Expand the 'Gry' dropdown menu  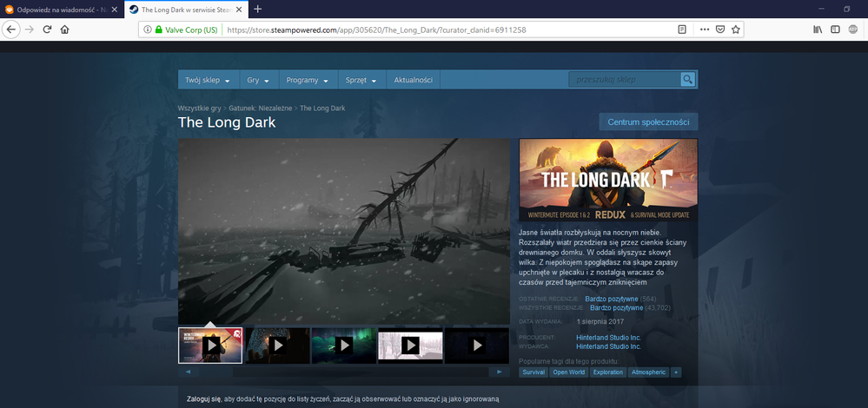click(x=257, y=80)
